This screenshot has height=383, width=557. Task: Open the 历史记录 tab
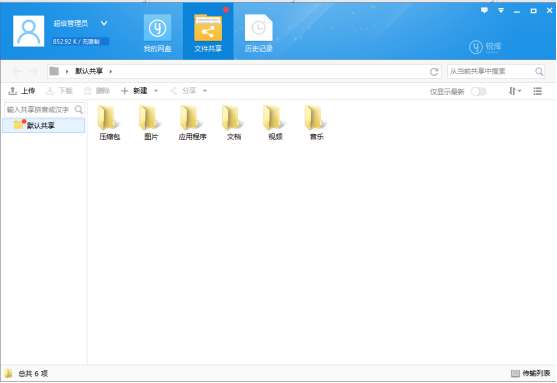(x=259, y=33)
